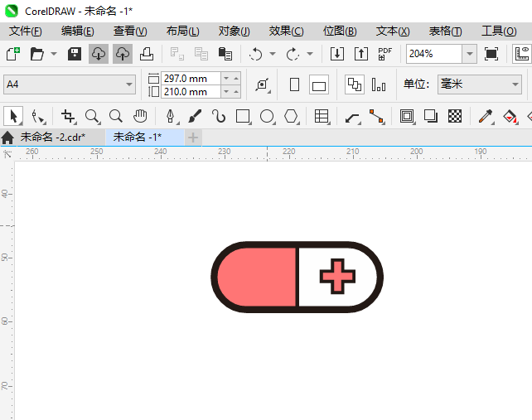Click the Export icon
Image resolution: width=532 pixels, height=420 pixels.
[x=361, y=54]
